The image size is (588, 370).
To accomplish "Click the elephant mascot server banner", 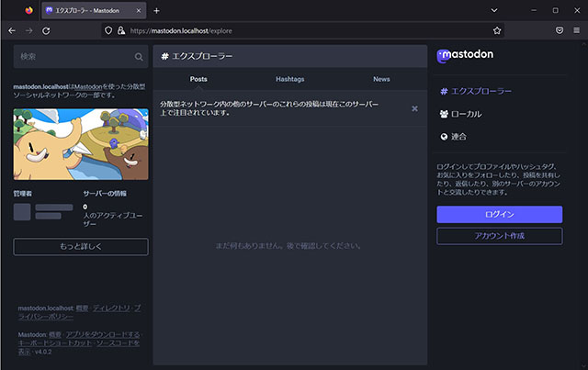I will [x=81, y=144].
